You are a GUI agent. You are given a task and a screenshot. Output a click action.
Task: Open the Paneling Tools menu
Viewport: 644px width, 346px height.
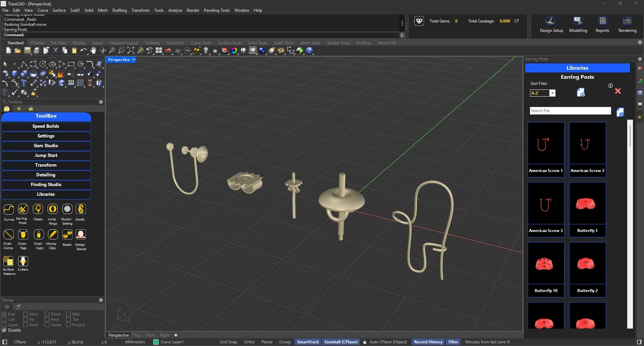216,10
